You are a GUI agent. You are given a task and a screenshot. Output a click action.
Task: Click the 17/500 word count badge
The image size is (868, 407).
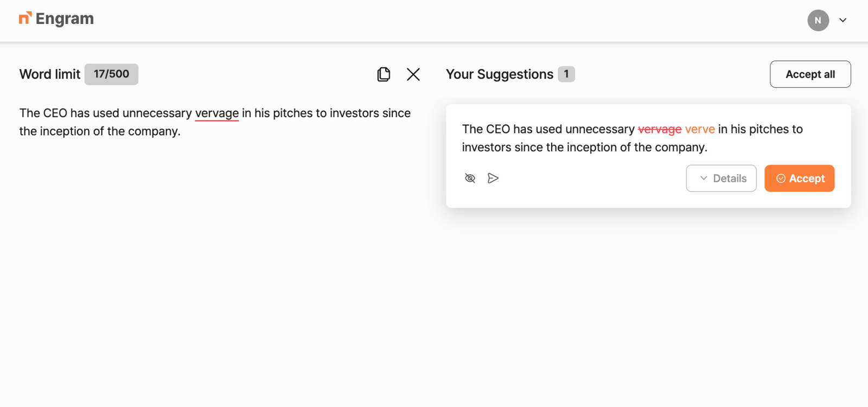pos(111,74)
